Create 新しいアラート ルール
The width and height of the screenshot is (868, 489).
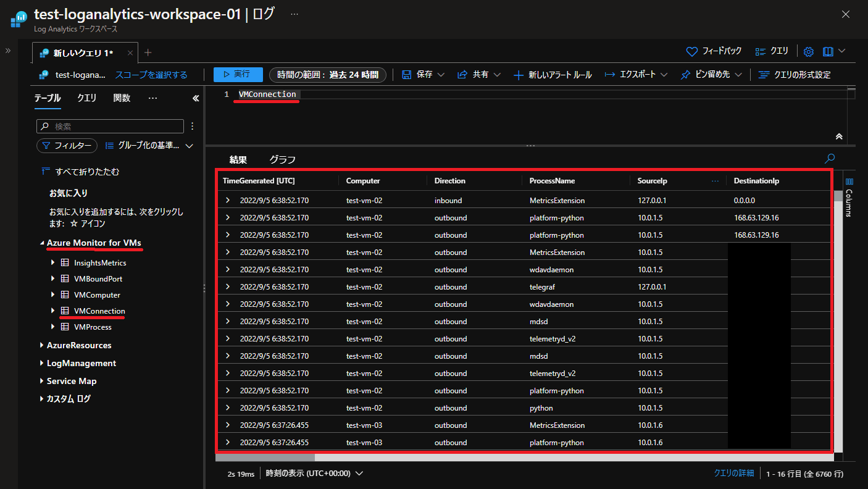(x=553, y=75)
